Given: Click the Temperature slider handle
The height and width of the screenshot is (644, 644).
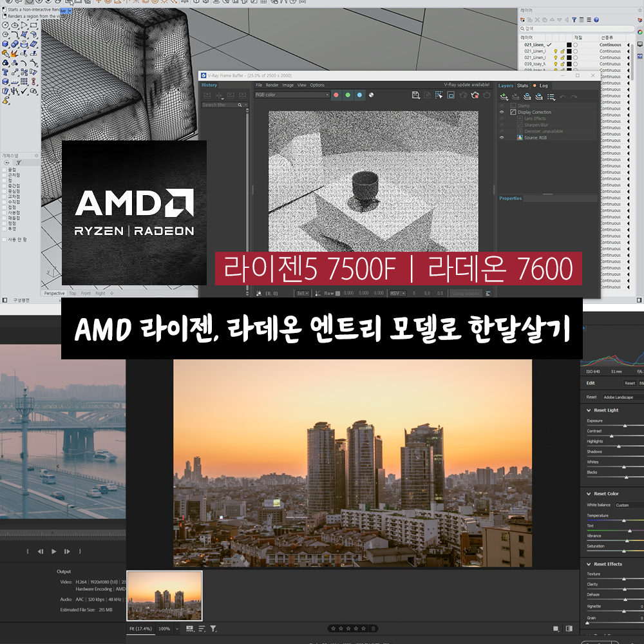Looking at the screenshot, I should (624, 520).
